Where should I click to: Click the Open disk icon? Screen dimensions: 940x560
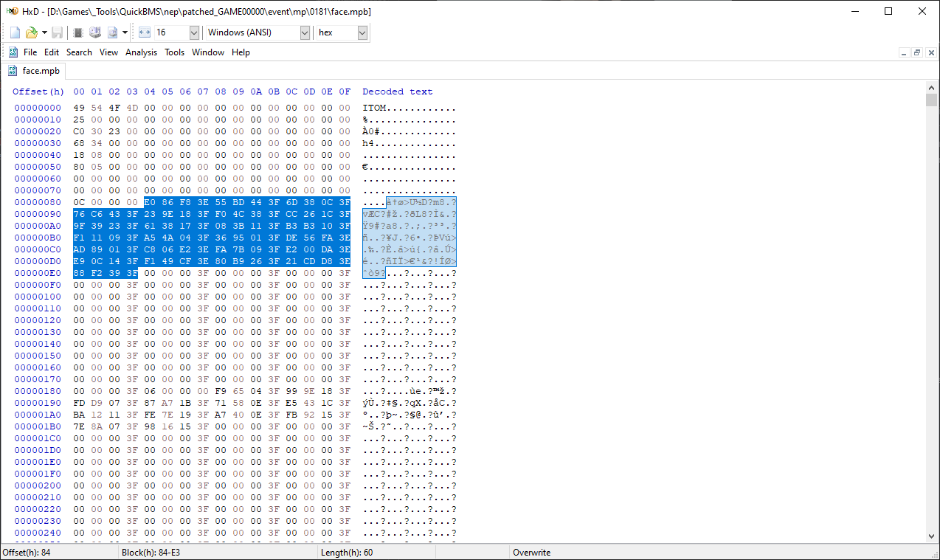pyautogui.click(x=95, y=32)
